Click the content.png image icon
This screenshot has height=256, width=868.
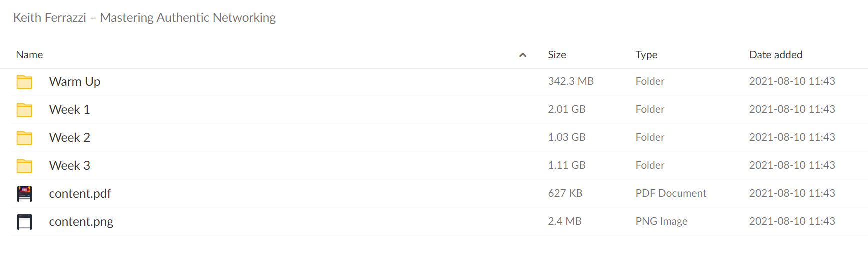(x=24, y=222)
